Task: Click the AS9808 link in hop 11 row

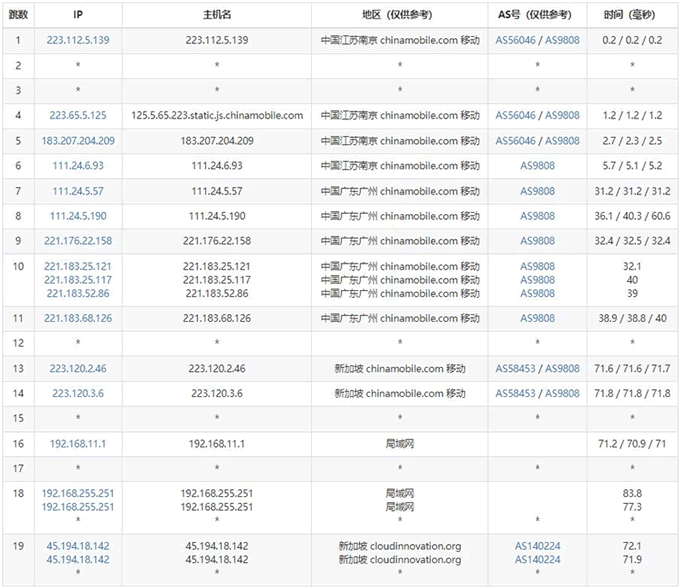Action: 537,318
